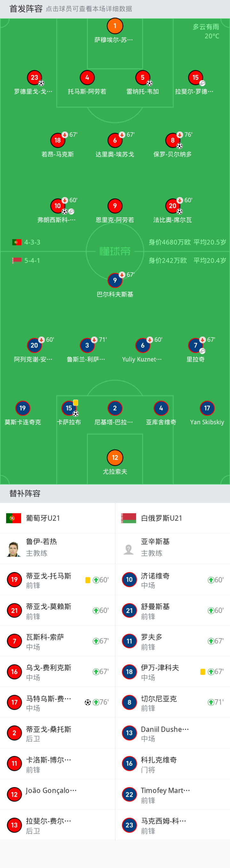Open substitute 伊万-津科夫 entry

(172, 671)
